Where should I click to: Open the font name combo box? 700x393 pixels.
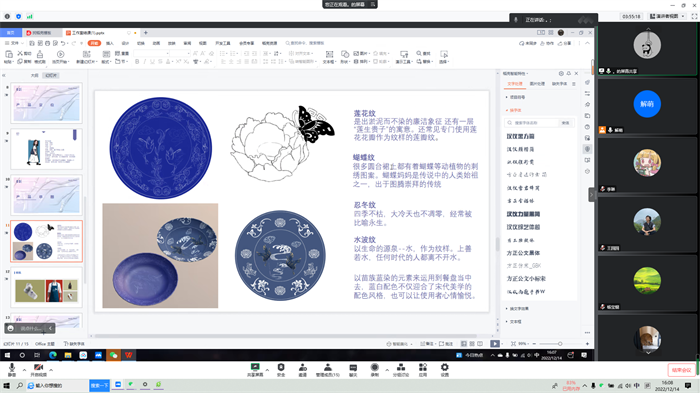tap(151, 53)
